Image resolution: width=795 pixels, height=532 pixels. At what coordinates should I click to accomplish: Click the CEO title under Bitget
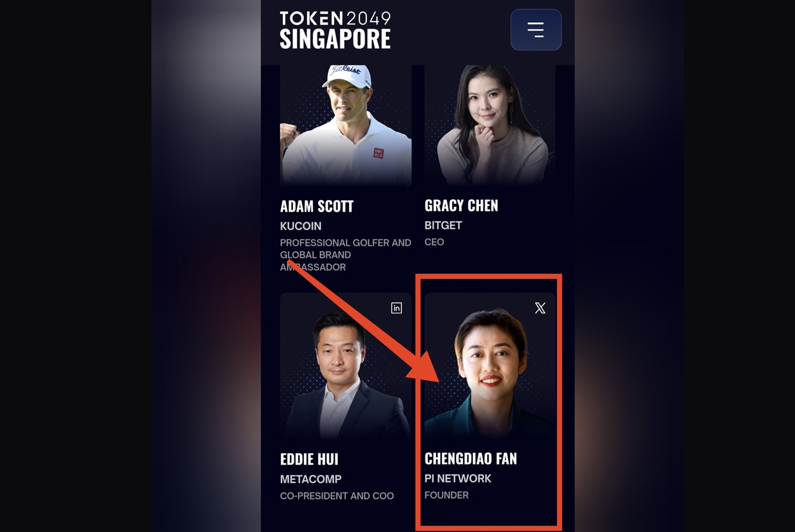click(434, 242)
